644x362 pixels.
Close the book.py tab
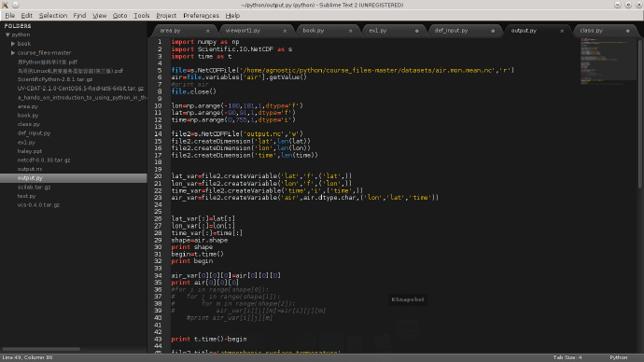click(350, 31)
